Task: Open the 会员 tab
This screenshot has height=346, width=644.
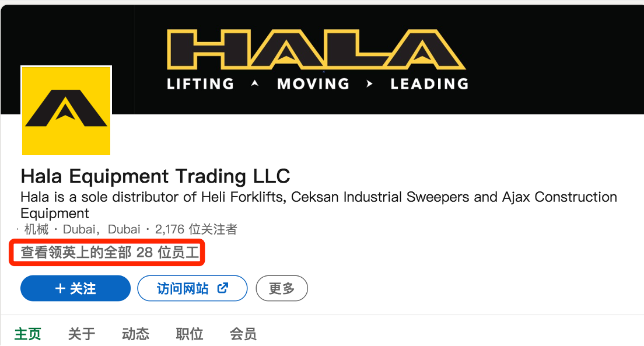Action: [x=243, y=334]
